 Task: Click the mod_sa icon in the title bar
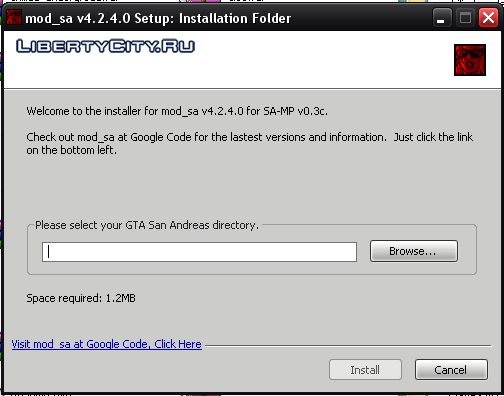(14, 17)
